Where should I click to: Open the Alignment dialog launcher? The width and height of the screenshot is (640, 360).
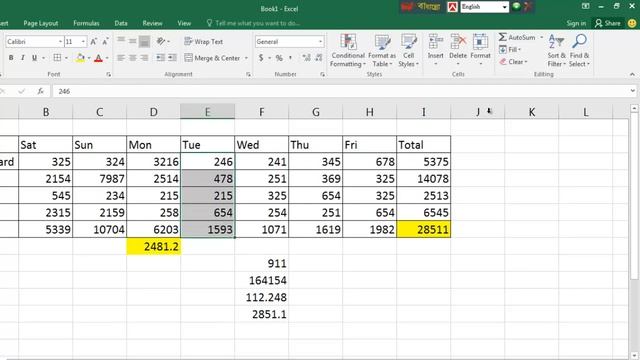click(x=248, y=75)
